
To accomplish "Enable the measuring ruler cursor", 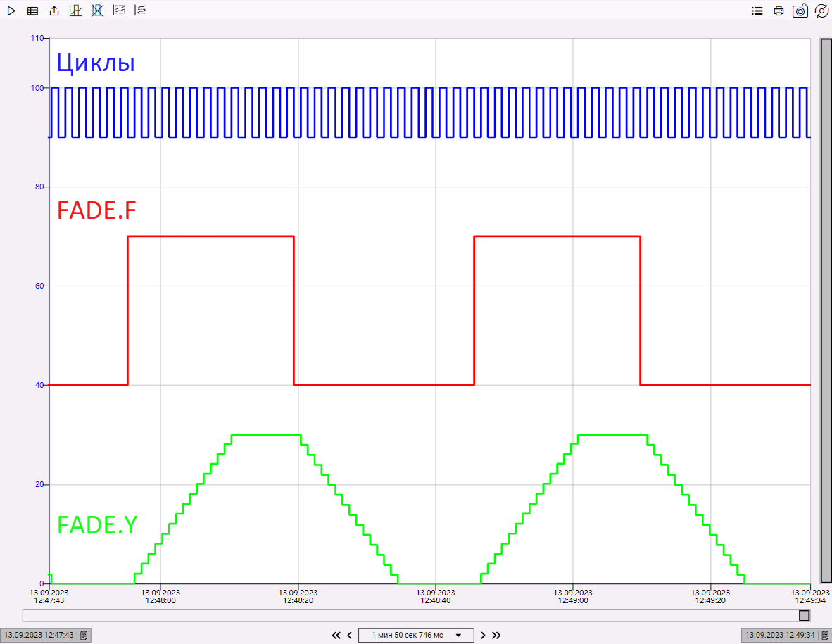I will (75, 11).
